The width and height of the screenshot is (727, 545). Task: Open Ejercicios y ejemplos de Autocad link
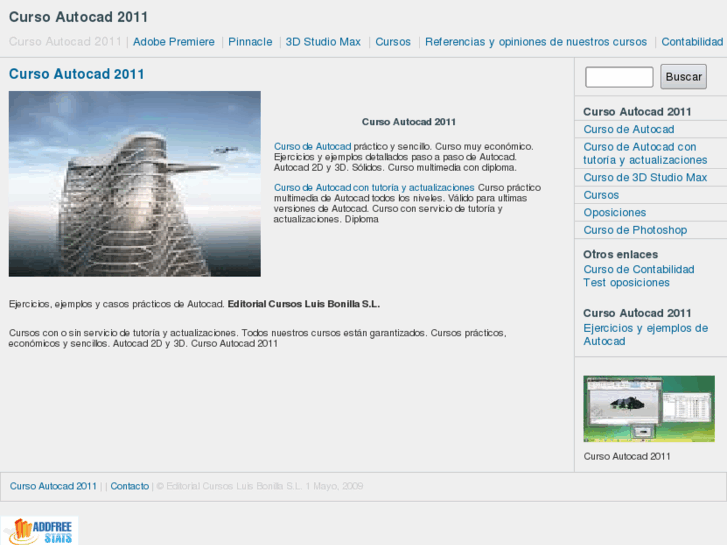(645, 334)
